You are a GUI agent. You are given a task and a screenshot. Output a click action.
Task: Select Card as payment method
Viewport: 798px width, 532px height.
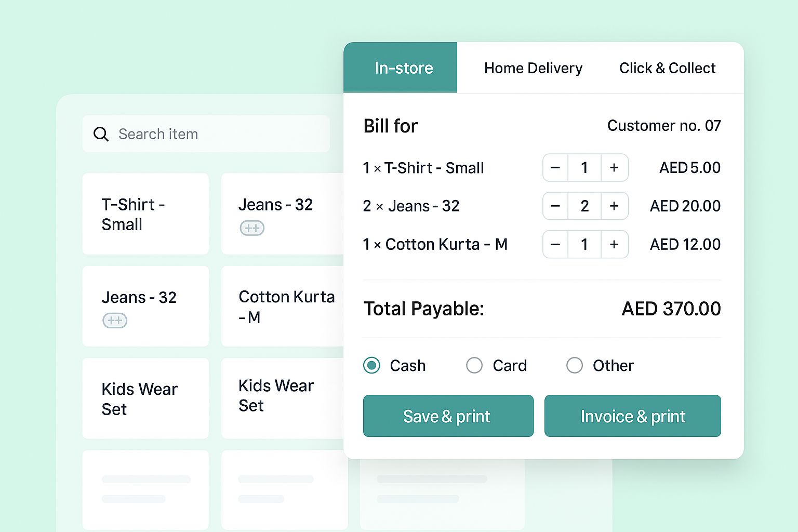(474, 365)
